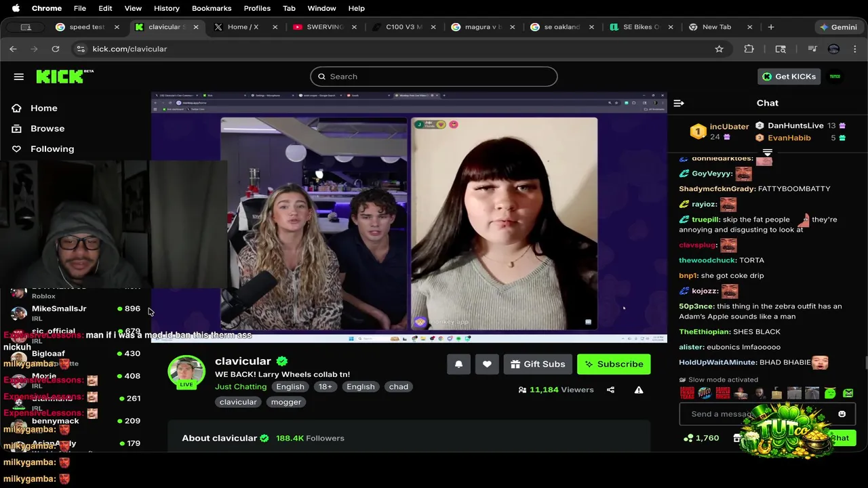Open incUbater top gifter entry

(x=719, y=131)
